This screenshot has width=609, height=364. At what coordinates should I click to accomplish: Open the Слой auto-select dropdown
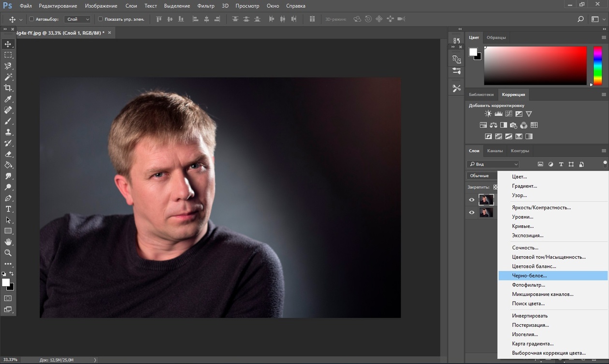coord(78,19)
